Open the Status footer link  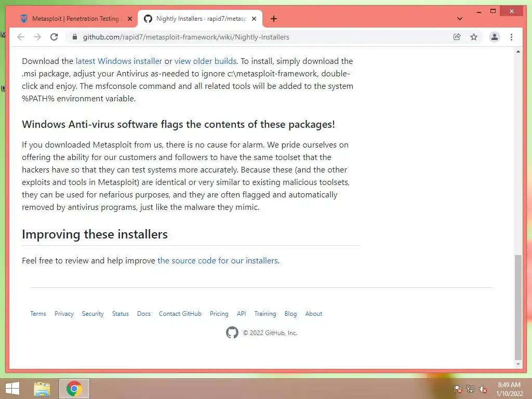click(x=121, y=314)
